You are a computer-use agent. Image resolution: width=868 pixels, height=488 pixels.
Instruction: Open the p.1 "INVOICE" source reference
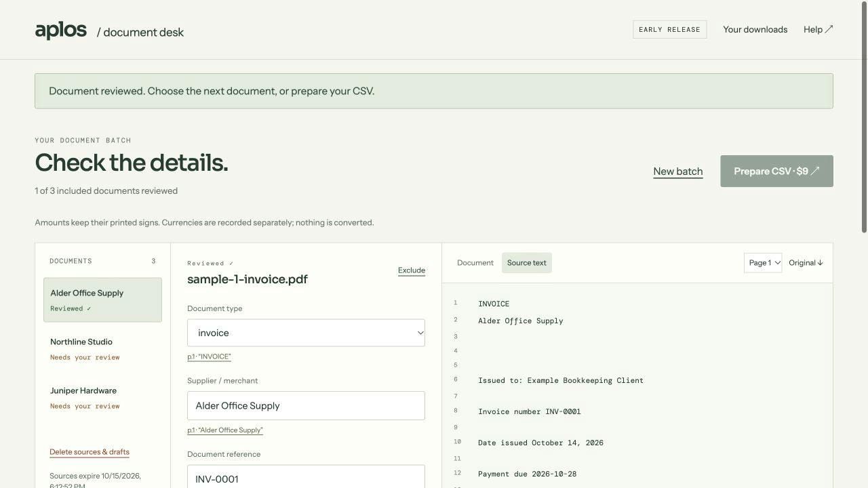tap(209, 357)
